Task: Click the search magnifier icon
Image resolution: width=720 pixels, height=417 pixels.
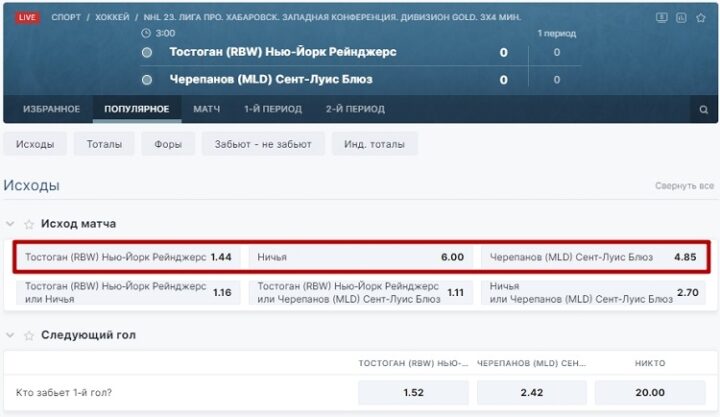Action: tap(704, 109)
